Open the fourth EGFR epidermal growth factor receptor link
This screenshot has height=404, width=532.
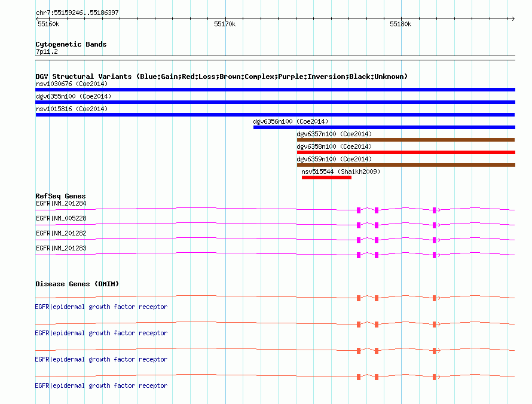point(101,385)
